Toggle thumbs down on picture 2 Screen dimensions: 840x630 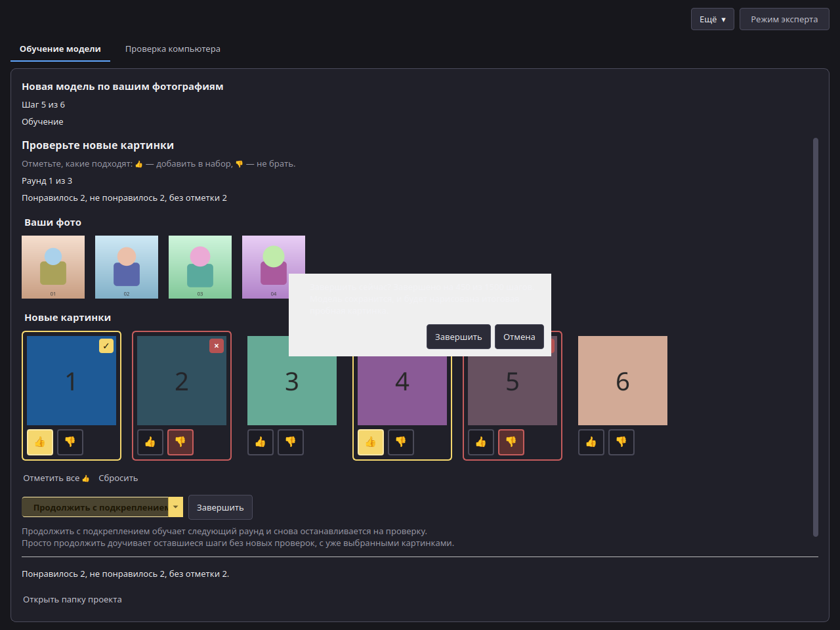coord(180,442)
